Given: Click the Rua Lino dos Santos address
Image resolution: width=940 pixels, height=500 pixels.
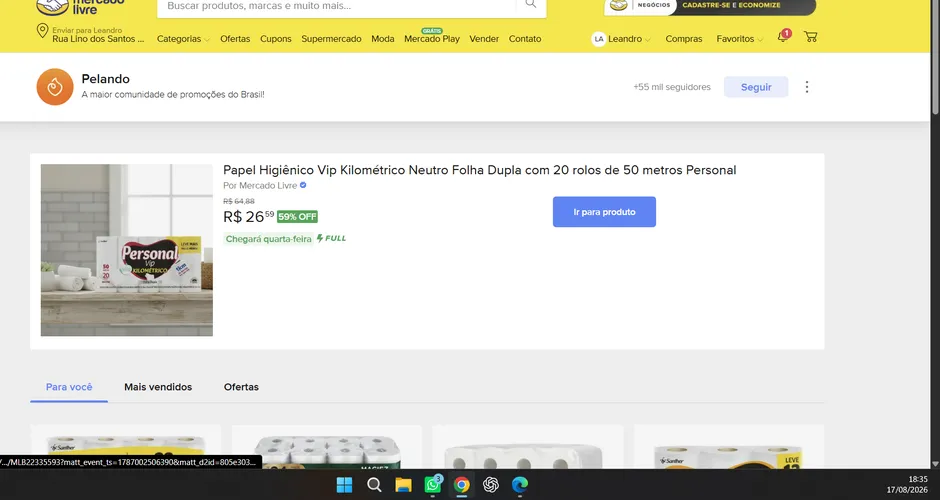Looking at the screenshot, I should coord(98,39).
